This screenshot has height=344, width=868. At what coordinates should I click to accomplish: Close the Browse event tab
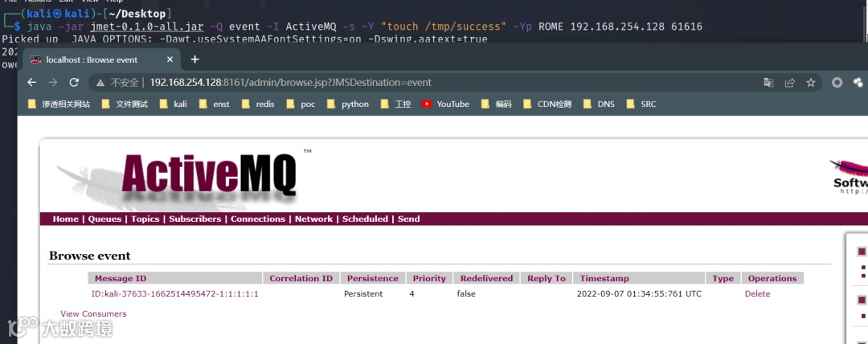click(x=170, y=59)
